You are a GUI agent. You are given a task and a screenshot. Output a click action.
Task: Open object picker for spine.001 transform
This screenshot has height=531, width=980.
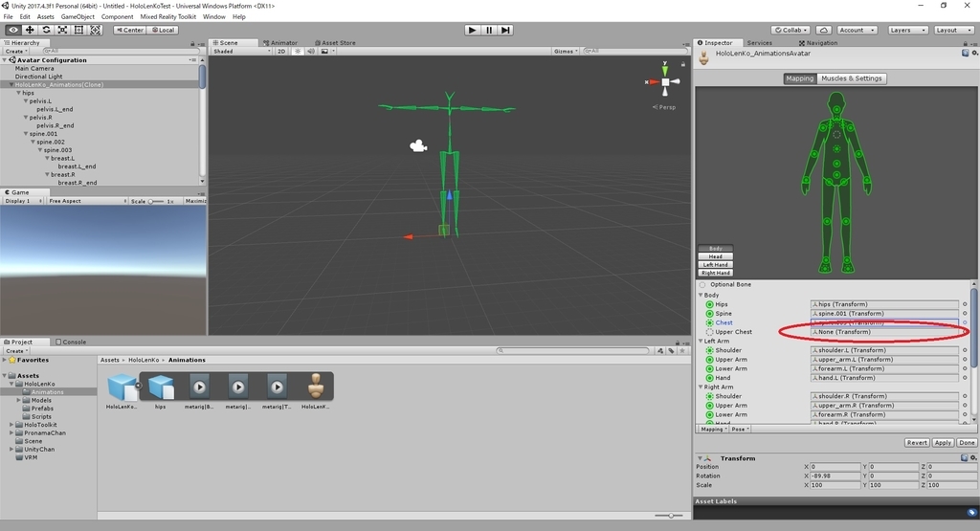pos(965,314)
